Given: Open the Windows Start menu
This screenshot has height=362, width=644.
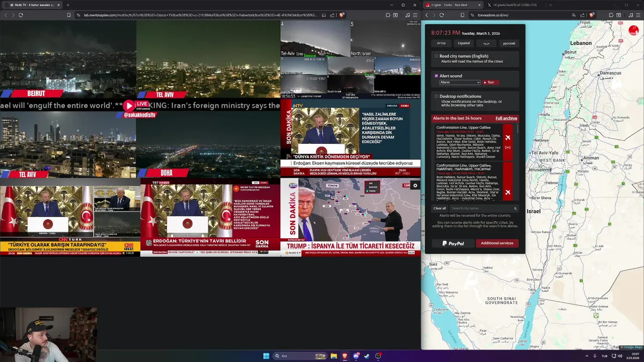Looking at the screenshot, I should (x=266, y=356).
